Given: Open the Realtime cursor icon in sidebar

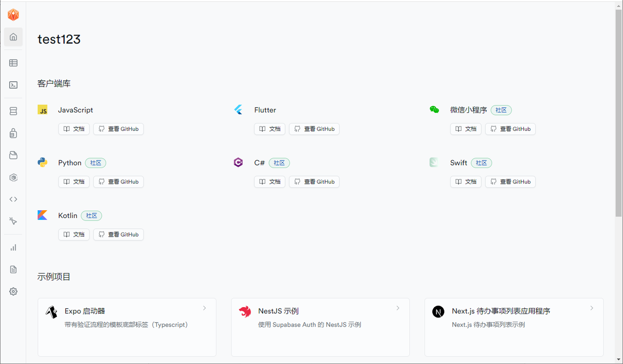Looking at the screenshot, I should pyautogui.click(x=13, y=221).
